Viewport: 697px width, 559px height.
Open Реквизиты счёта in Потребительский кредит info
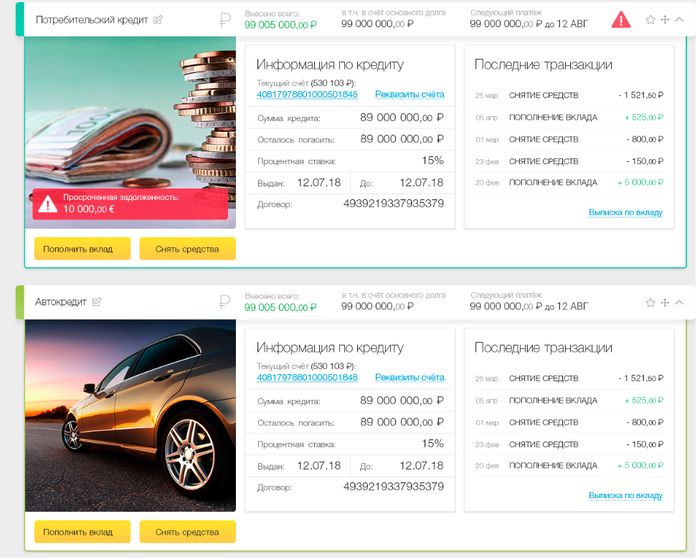coord(409,94)
